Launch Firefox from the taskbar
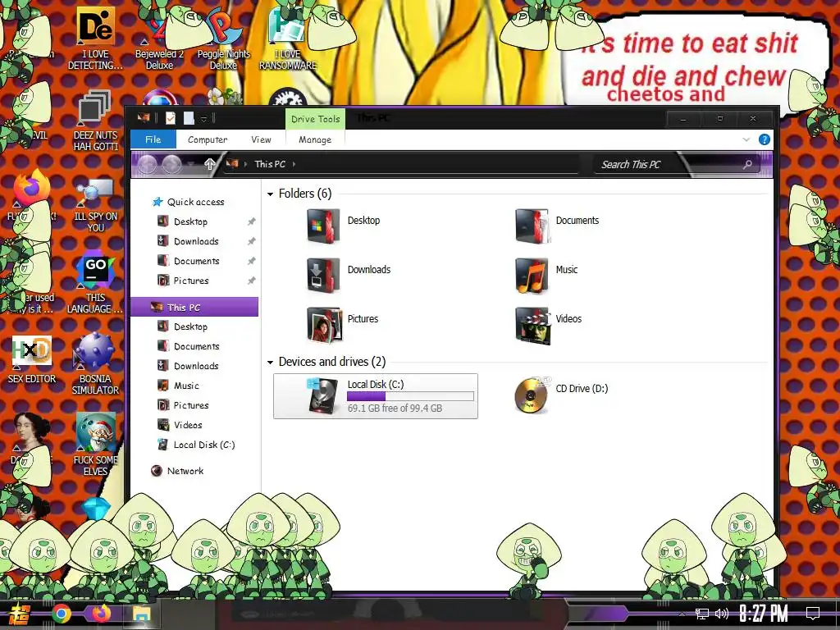Viewport: 840px width, 630px height. (101, 613)
